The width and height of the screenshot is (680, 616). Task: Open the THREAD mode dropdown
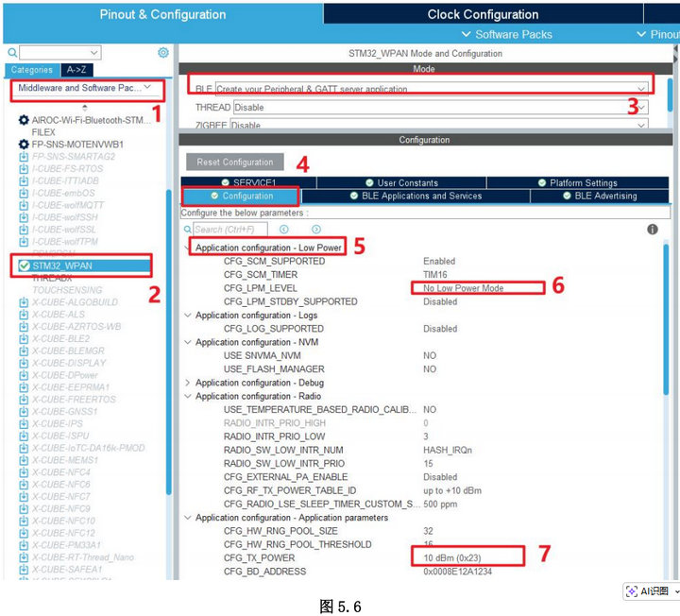641,108
